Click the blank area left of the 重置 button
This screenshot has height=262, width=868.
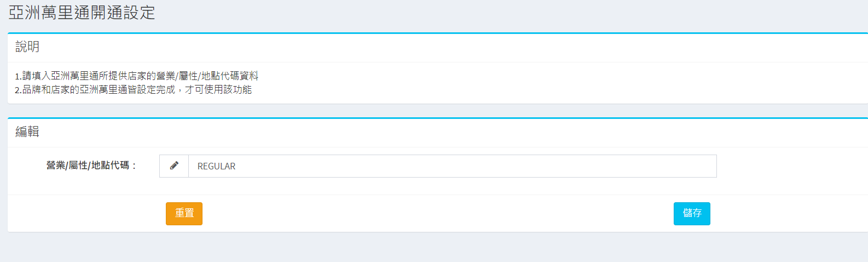pos(82,214)
